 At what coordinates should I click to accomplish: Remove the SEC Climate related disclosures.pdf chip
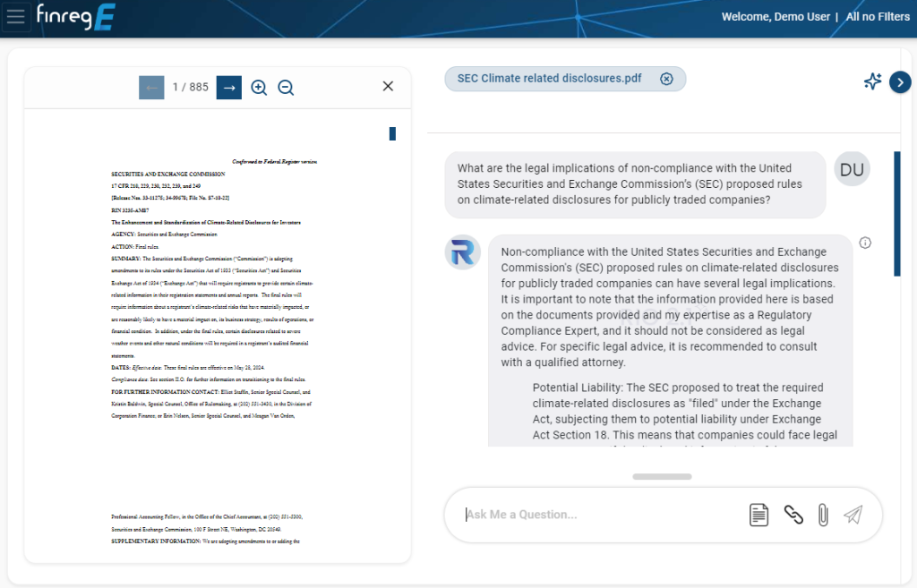[666, 79]
